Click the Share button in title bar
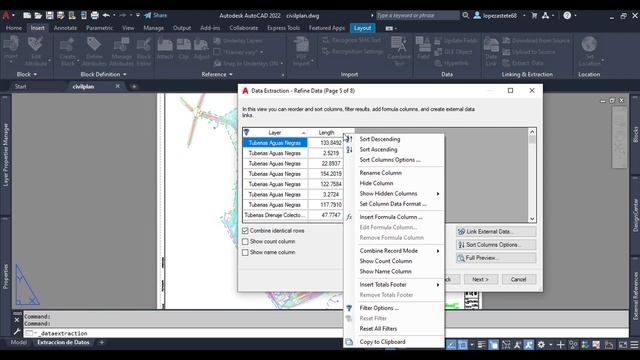 (156, 16)
